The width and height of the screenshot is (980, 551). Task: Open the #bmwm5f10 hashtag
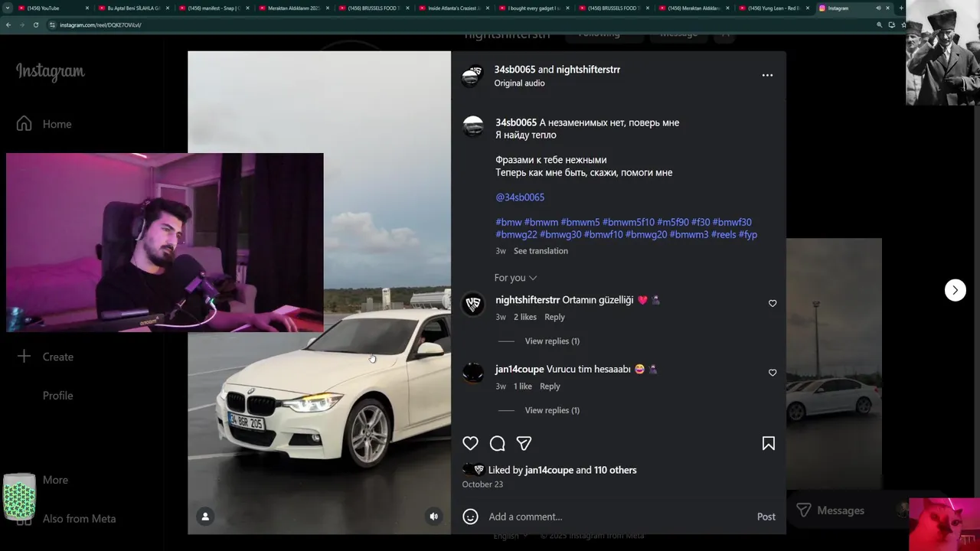tap(628, 222)
